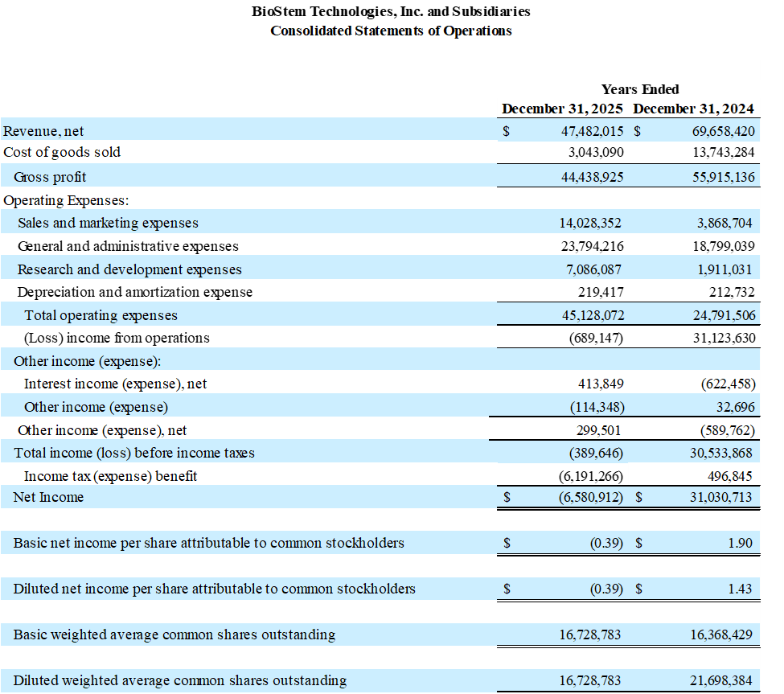Image resolution: width=784 pixels, height=694 pixels.
Task: Select 2024 total income before taxes 30,533,868
Action: [722, 453]
